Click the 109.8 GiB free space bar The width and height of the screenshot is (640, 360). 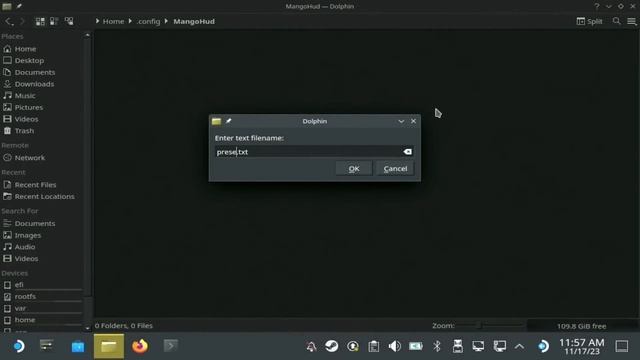pyautogui.click(x=582, y=326)
